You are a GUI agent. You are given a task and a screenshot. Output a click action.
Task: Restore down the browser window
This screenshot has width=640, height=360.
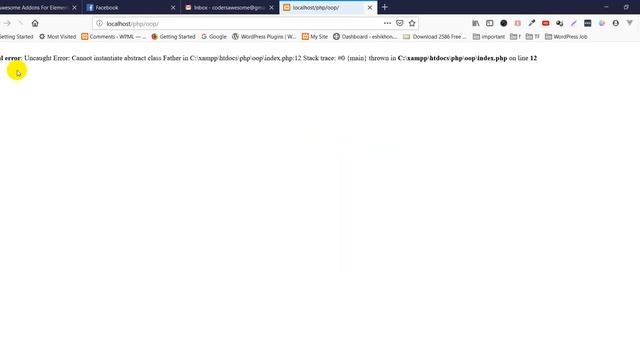tap(626, 7)
